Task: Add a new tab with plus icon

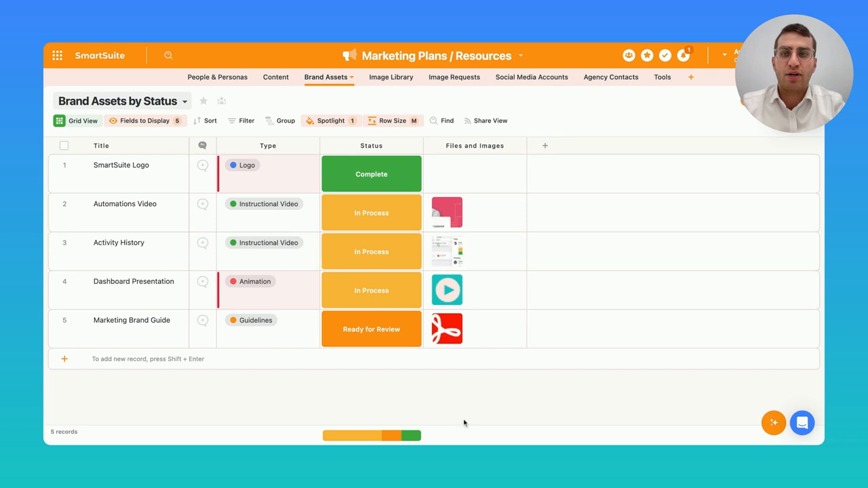Action: [x=691, y=77]
